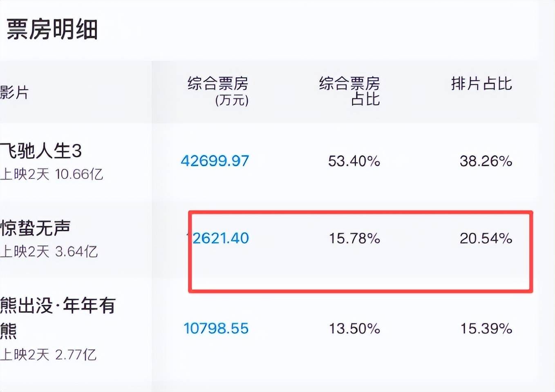Click 上映2天 3.64亿 subtitle text
The width and height of the screenshot is (555, 392).
[x=49, y=252]
